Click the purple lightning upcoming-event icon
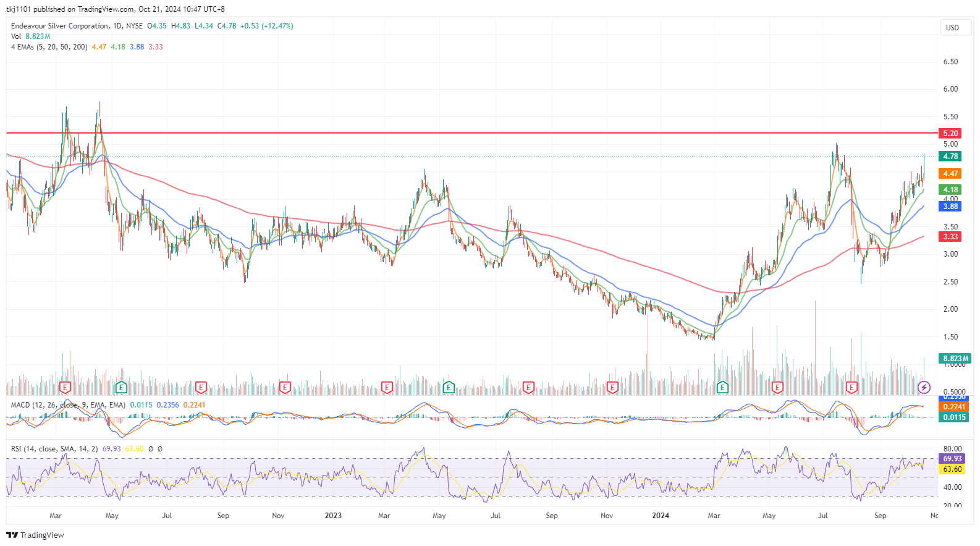Image resolution: width=980 pixels, height=546 pixels. coord(924,388)
